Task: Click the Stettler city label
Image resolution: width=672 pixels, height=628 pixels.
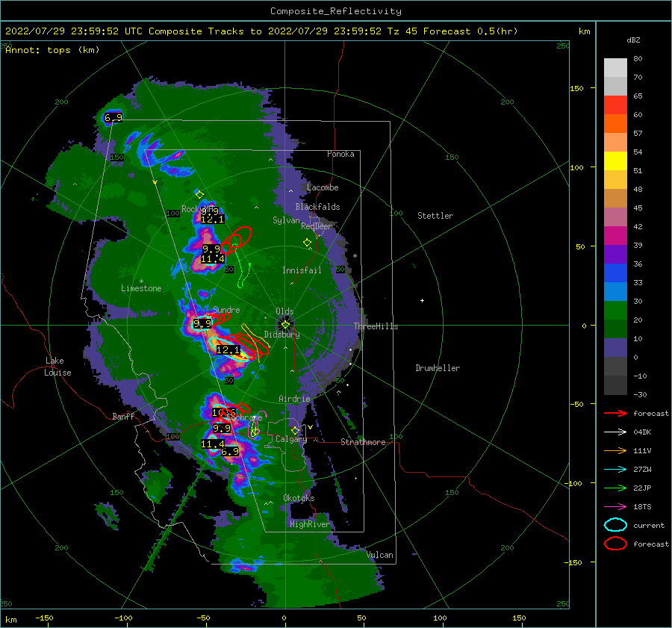Action: pos(435,216)
